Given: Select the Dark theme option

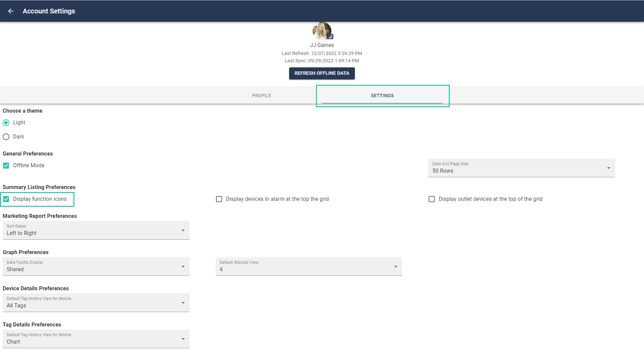Looking at the screenshot, I should [6, 137].
